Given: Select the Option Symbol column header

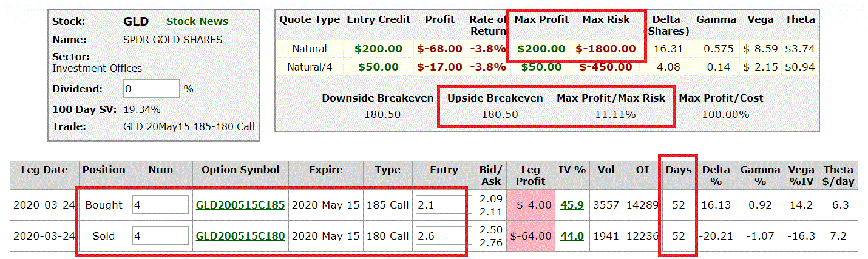Looking at the screenshot, I should click(241, 170).
